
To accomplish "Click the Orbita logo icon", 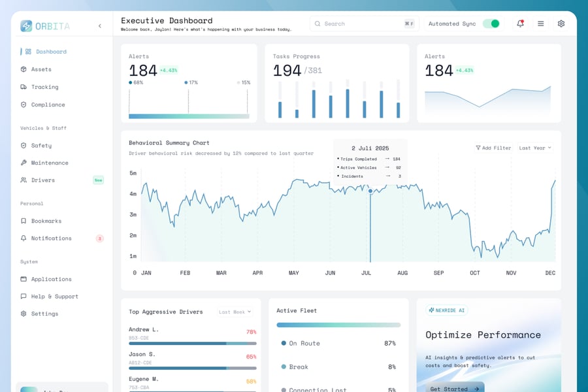I will (26, 26).
